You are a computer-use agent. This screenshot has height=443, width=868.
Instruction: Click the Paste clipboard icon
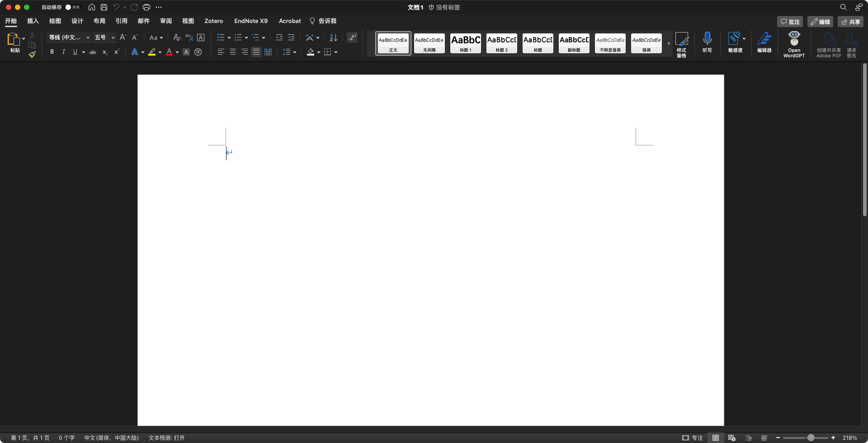pyautogui.click(x=13, y=39)
